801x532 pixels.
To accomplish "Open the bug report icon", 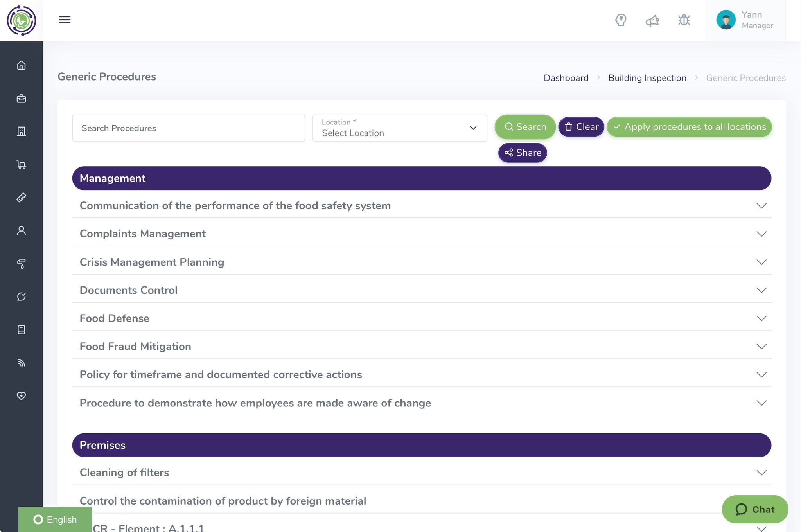I will click(x=684, y=20).
